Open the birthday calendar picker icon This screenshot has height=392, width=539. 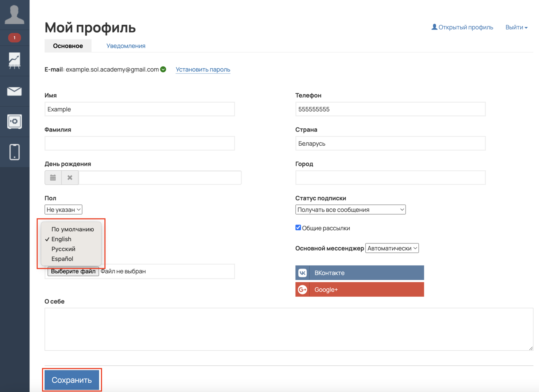pyautogui.click(x=53, y=178)
